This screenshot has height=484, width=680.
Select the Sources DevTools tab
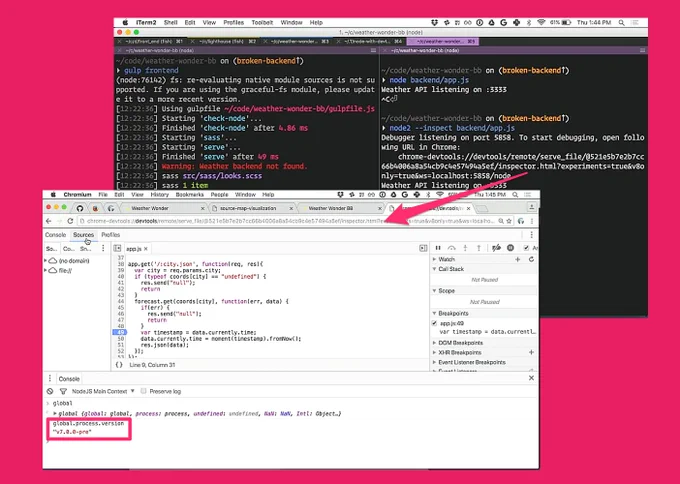pyautogui.click(x=83, y=235)
